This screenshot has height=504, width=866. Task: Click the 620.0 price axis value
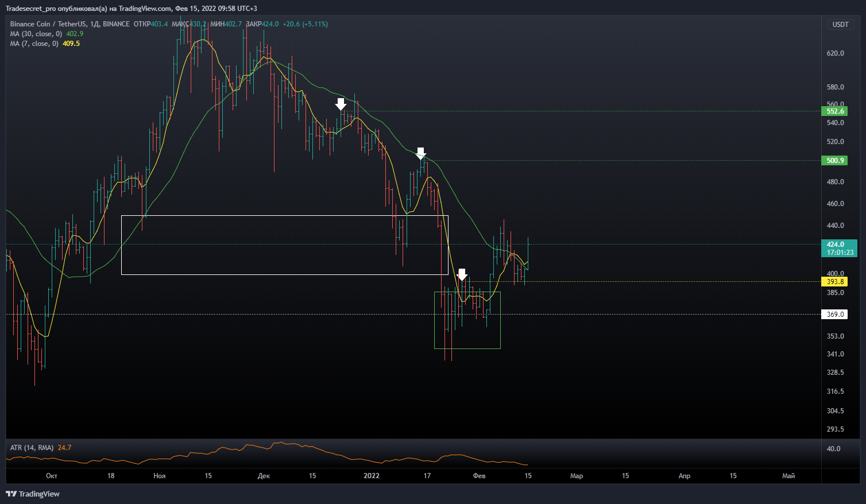pos(836,53)
